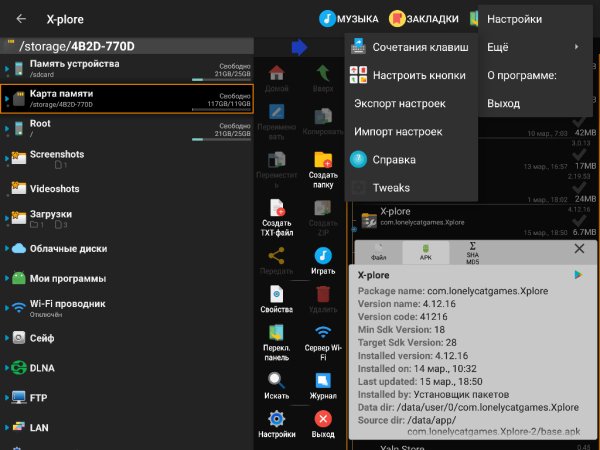
Task: Expand Облачные диски node
Action: point(7,248)
